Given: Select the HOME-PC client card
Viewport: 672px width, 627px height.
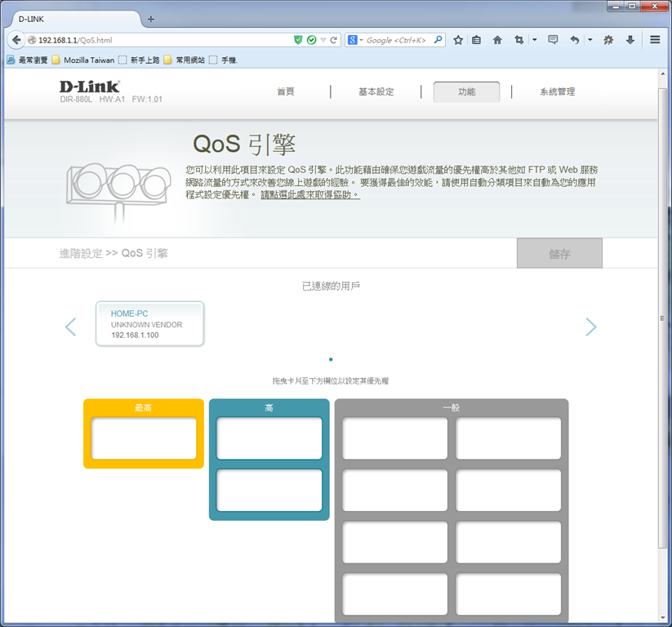Looking at the screenshot, I should (149, 323).
